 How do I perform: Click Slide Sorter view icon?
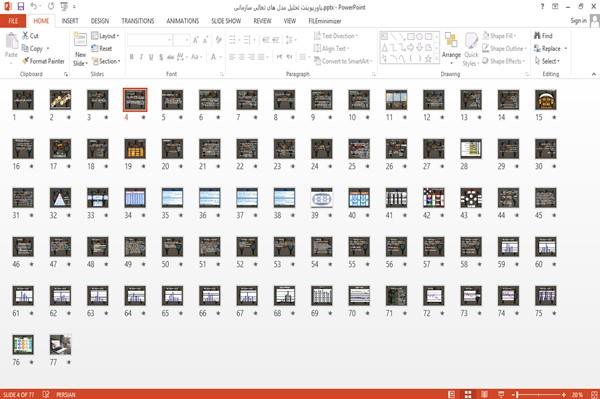pyautogui.click(x=468, y=394)
